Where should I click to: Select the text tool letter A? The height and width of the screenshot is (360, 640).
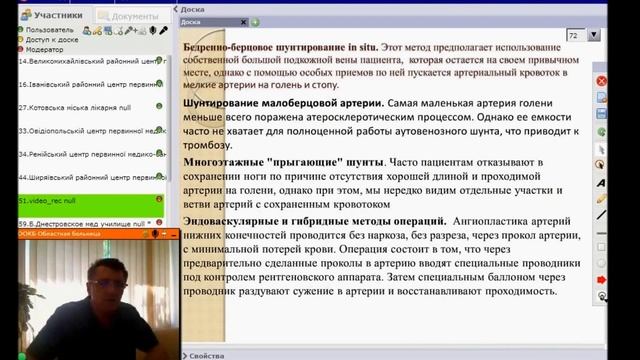tap(601, 183)
